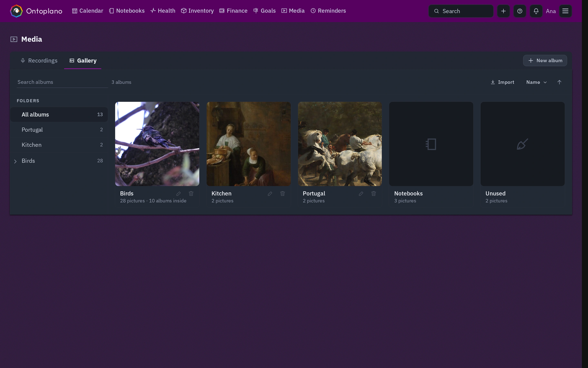Expand the Birds folder chevron
The height and width of the screenshot is (368, 588).
tap(15, 161)
